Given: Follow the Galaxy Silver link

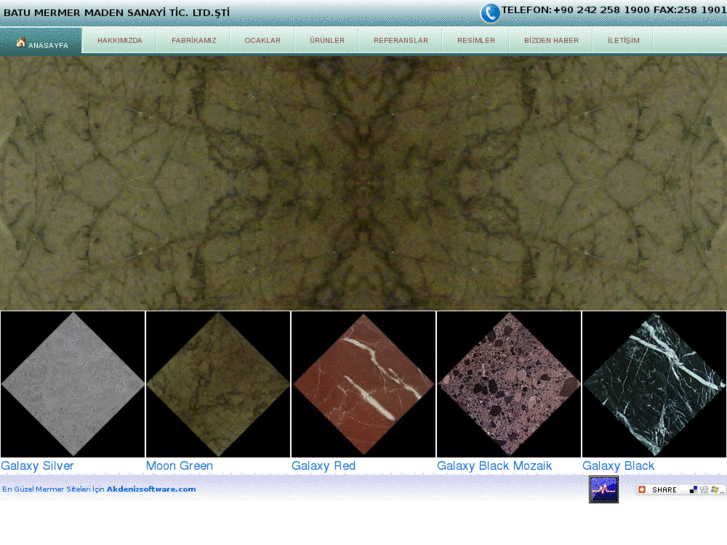Looking at the screenshot, I should [37, 466].
